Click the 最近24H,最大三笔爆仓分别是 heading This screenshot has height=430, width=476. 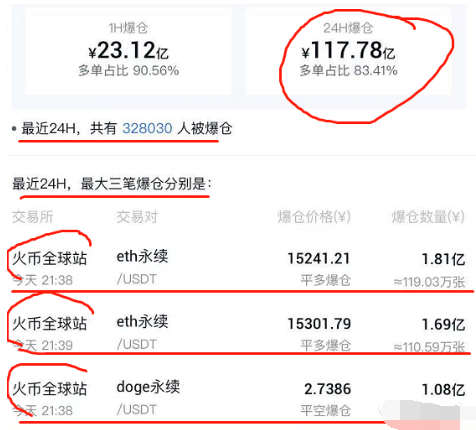pyautogui.click(x=112, y=184)
